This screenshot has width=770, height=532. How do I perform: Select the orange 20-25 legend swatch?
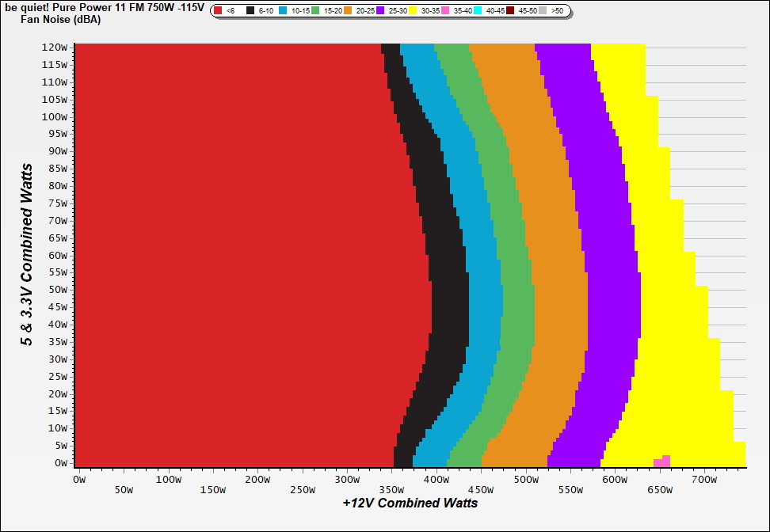click(349, 11)
